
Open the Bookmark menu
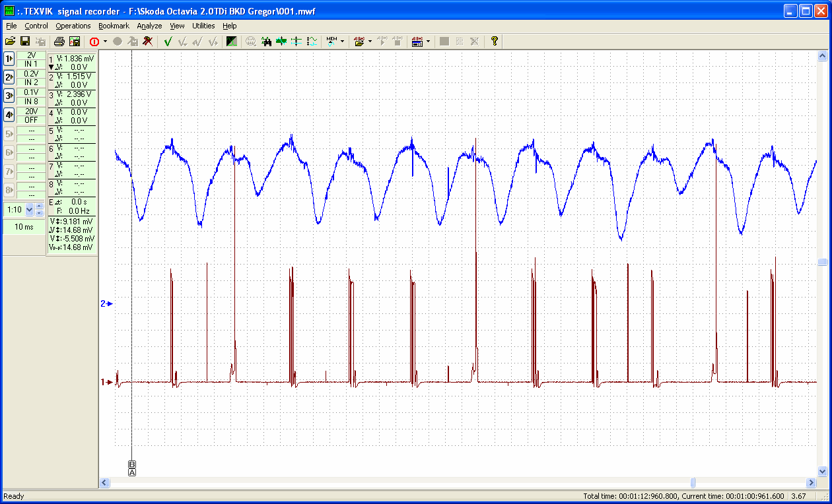[x=114, y=26]
